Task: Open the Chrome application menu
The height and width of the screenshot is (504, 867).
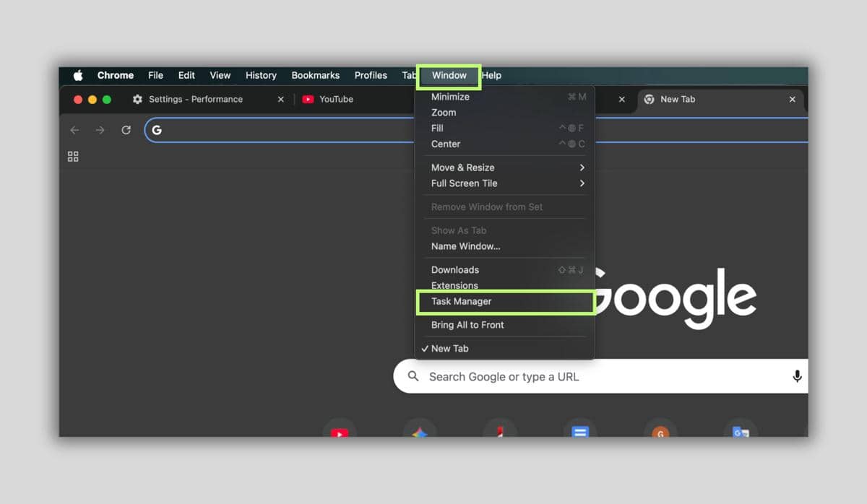Action: coord(116,75)
